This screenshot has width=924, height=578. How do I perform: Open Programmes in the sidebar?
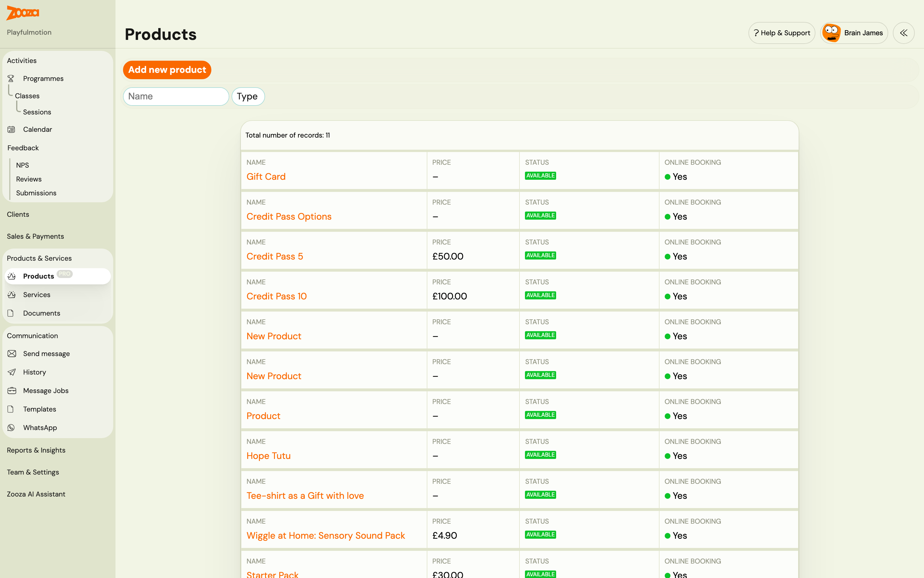43,78
